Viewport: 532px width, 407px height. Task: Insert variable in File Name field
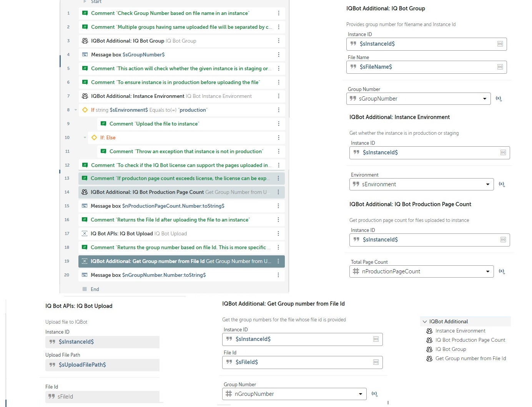500,67
